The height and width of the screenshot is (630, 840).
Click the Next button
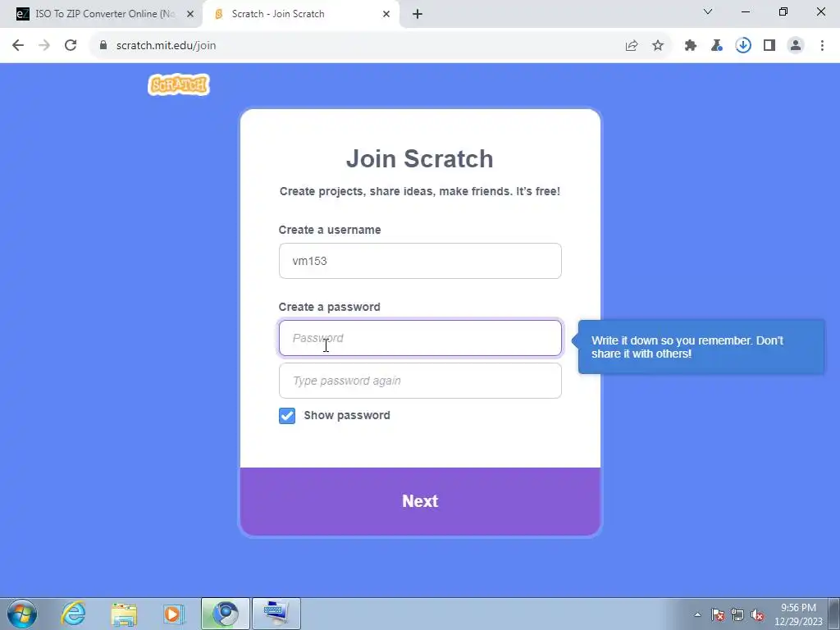[420, 501]
